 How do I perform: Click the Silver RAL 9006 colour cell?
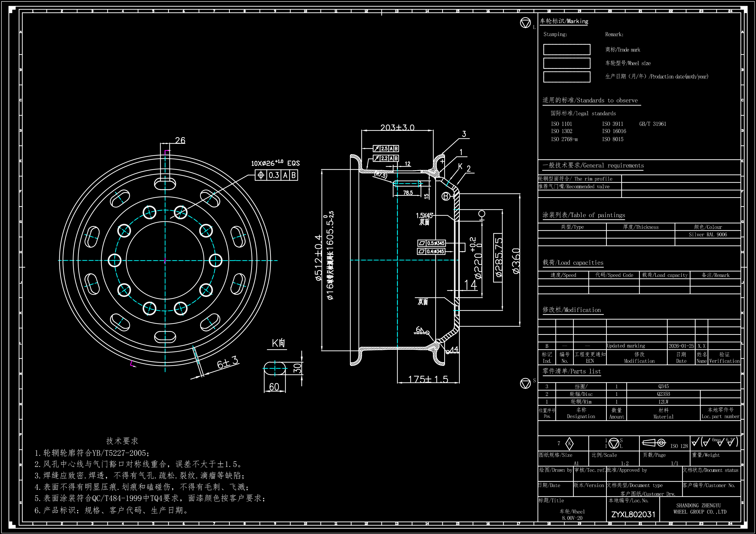point(708,235)
